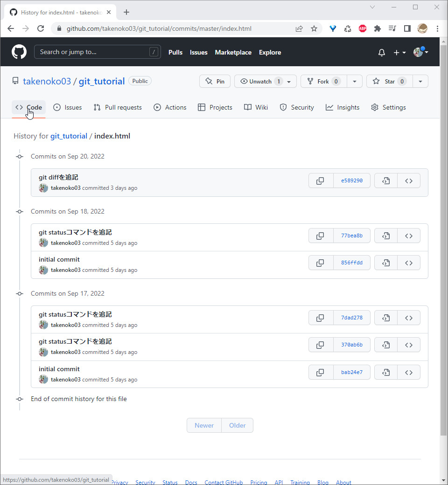Browse repository at commit 77bea8b
448x485 pixels.
click(409, 236)
